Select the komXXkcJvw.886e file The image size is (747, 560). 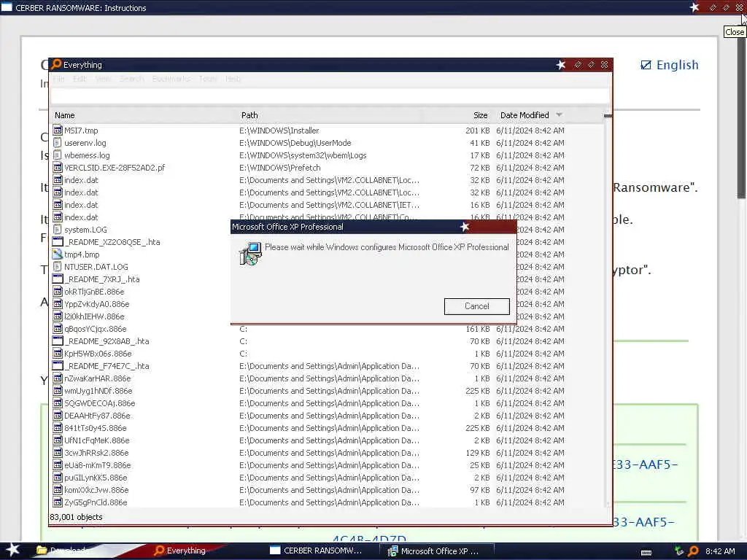click(96, 489)
